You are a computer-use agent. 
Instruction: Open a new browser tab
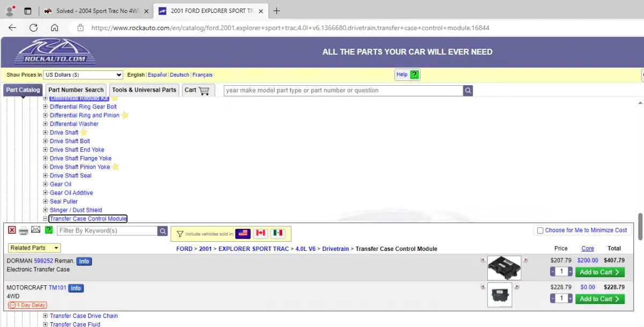pyautogui.click(x=276, y=11)
